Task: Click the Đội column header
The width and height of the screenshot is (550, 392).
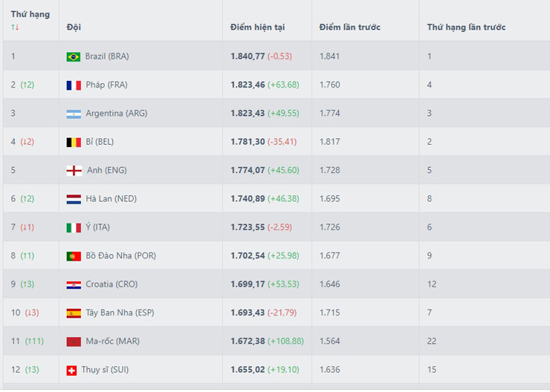Action: pyautogui.click(x=74, y=27)
